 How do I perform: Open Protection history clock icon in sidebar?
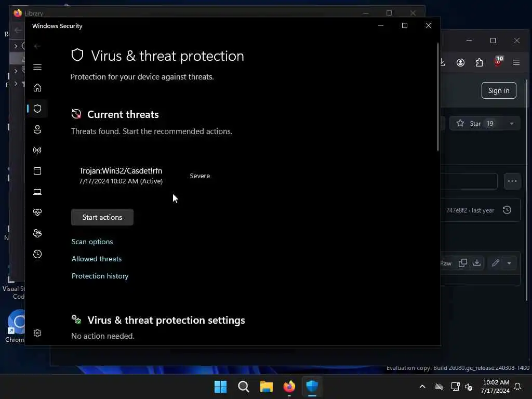click(x=37, y=254)
